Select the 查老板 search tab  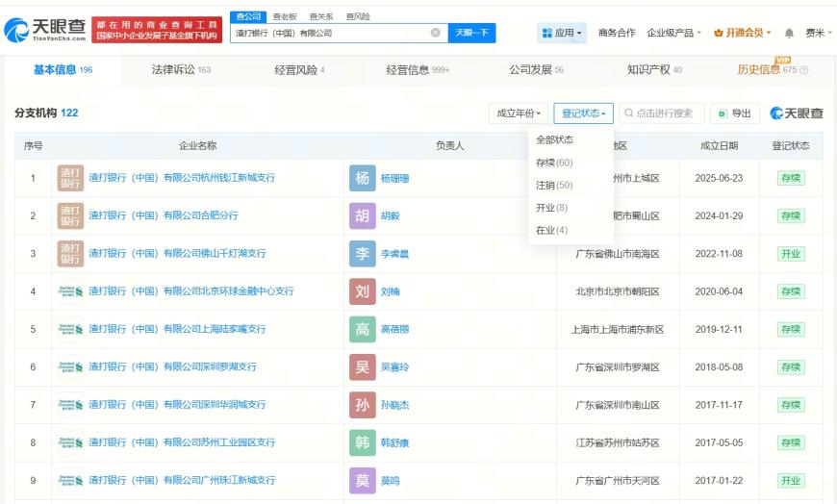(285, 16)
